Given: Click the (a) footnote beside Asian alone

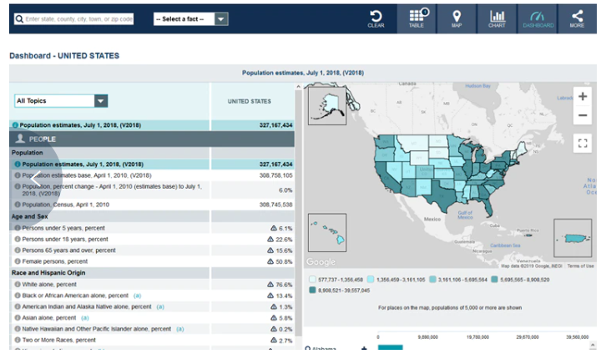Looking at the screenshot, I should [x=84, y=318].
